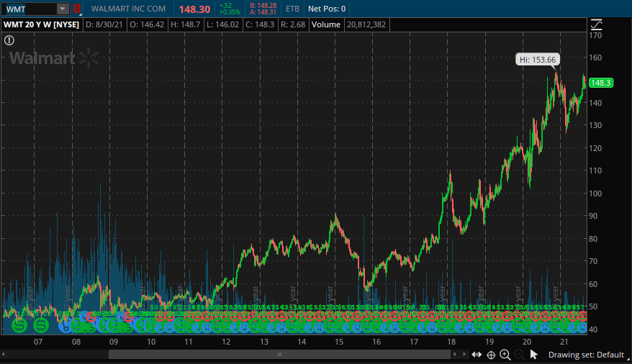Screen dimensions: 632x364
Task: Open the chart scale settings icon
Action: pos(597,24)
